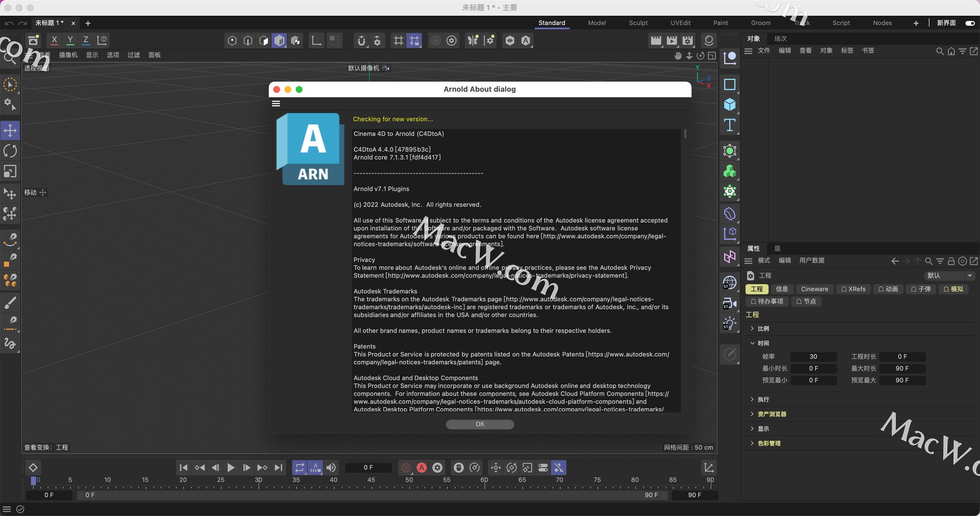
Task: Toggle the Z axis lock
Action: 86,40
